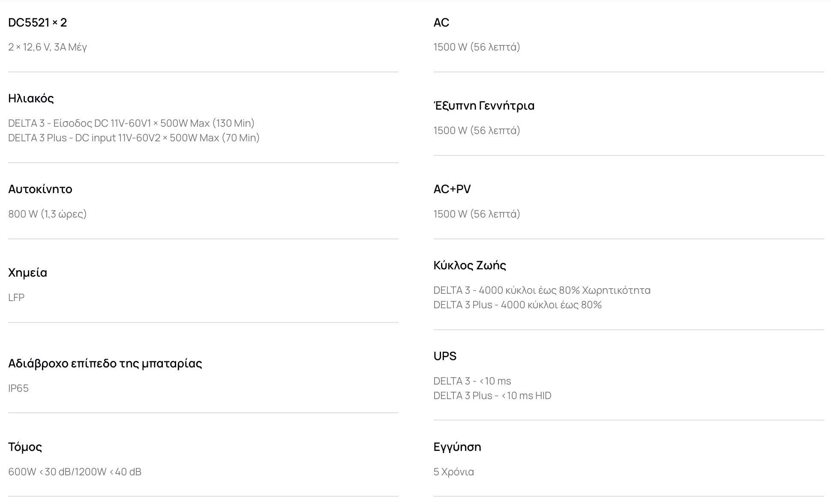Click the 600W <30 dB/1200W <40 dB value

pyautogui.click(x=75, y=472)
